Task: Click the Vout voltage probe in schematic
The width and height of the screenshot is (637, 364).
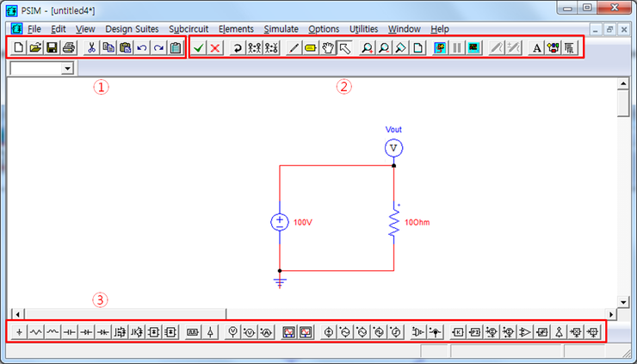Action: (x=393, y=149)
